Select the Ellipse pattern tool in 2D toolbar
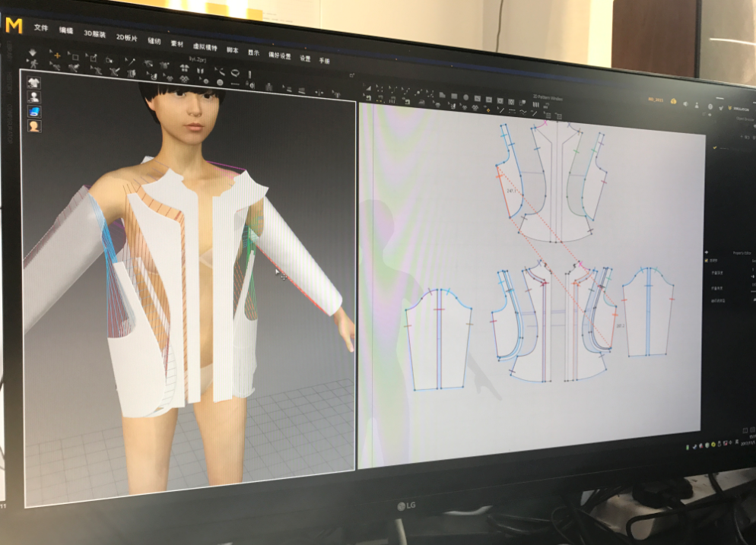 click(x=465, y=97)
